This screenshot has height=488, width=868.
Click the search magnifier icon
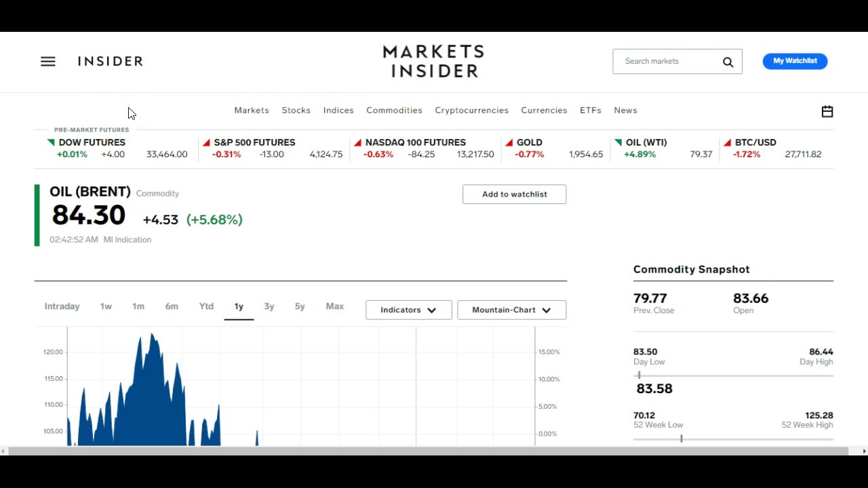(x=728, y=62)
